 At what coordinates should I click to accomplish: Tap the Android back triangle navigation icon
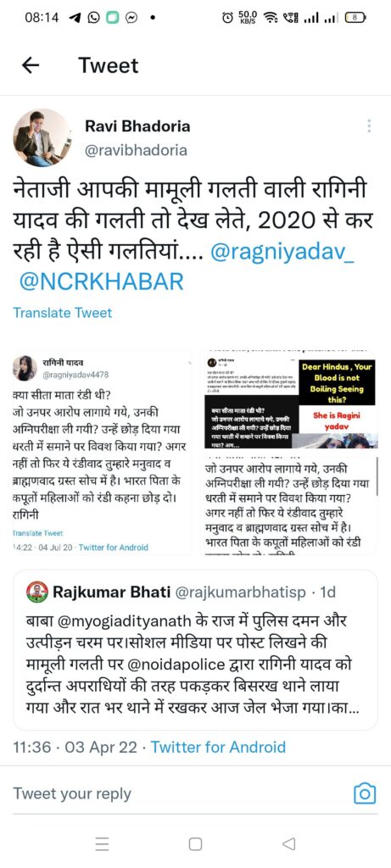pos(288,843)
